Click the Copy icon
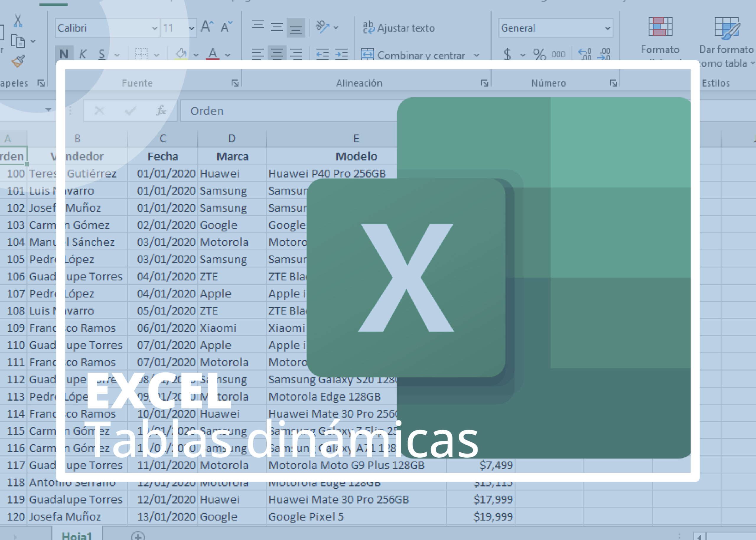 tap(18, 41)
